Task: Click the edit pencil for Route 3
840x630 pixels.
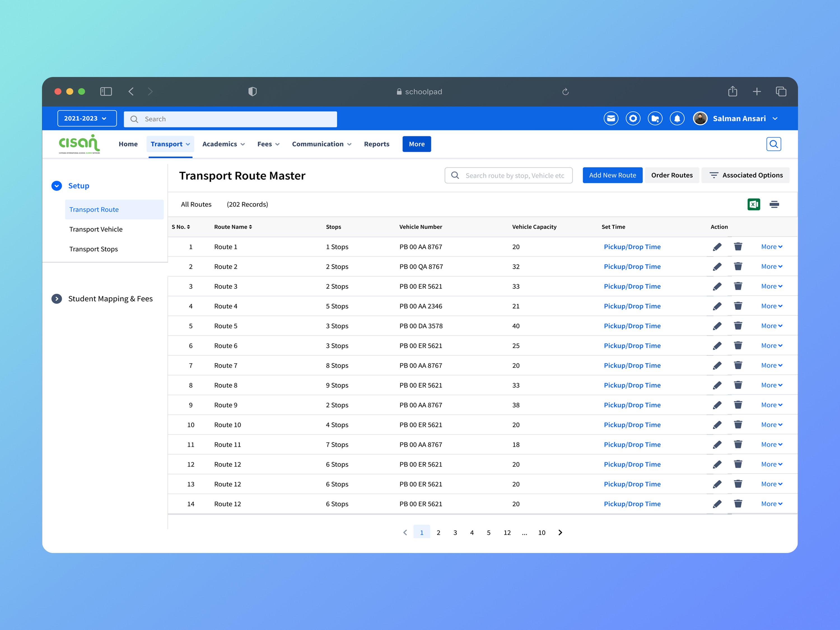Action: [x=717, y=286]
